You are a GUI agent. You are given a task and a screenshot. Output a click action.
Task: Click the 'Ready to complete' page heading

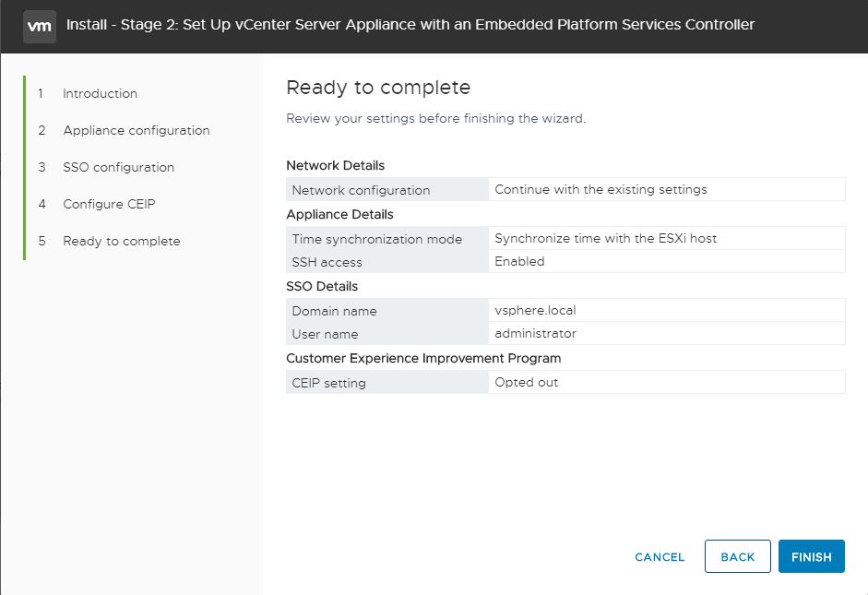(378, 88)
